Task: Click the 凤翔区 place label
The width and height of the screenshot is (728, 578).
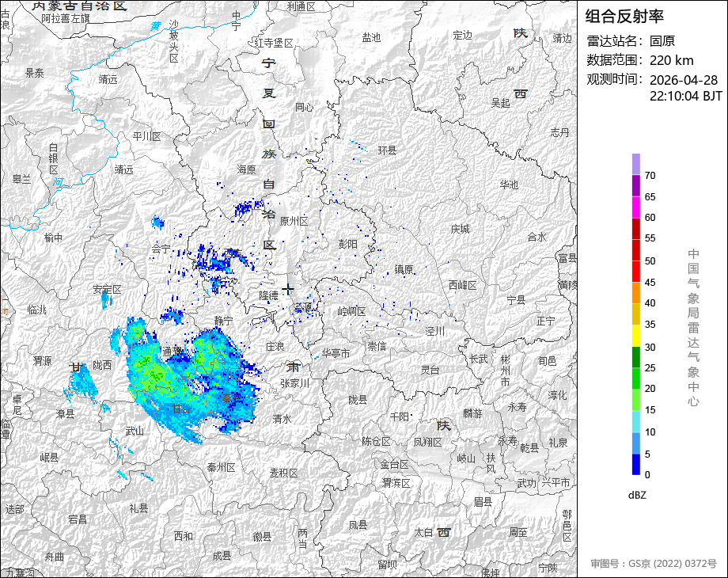Action: click(x=427, y=442)
